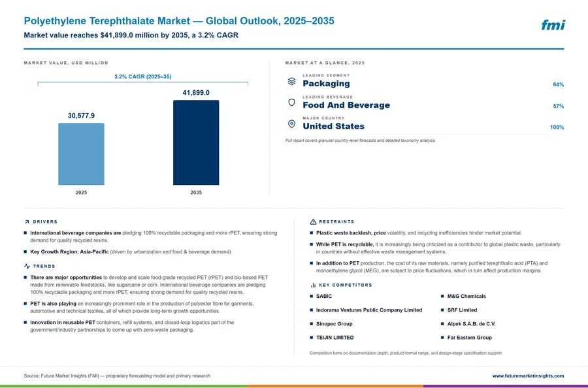The image size is (588, 388).
Task: Click the Trends pulse icon
Action: point(27,266)
